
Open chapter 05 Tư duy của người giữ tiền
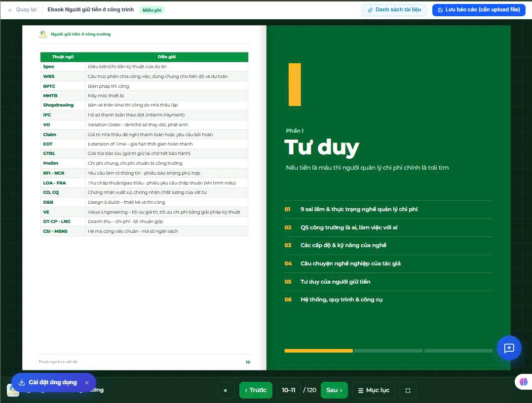pos(388,282)
